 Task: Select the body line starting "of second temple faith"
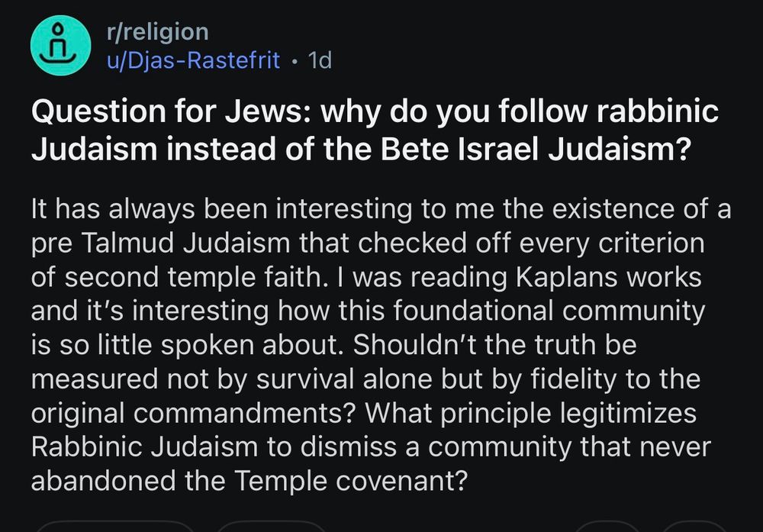pos(365,277)
